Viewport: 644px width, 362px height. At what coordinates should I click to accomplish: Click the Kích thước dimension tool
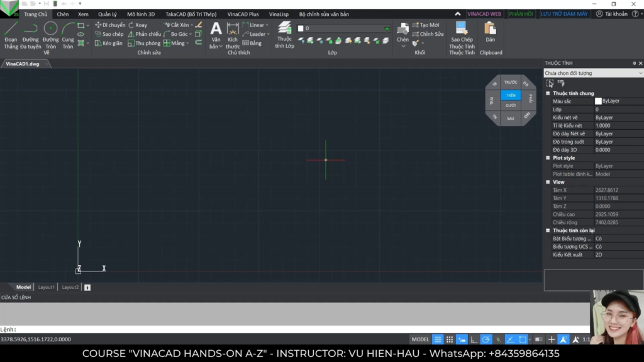[x=233, y=35]
